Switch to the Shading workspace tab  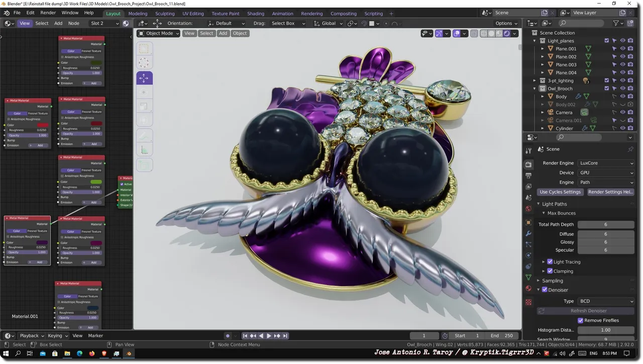[256, 14]
